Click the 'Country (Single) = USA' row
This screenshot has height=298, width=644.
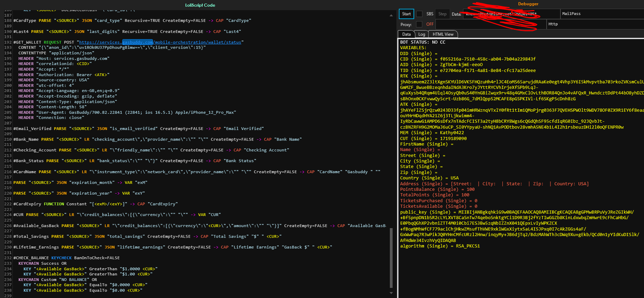tap(429, 178)
